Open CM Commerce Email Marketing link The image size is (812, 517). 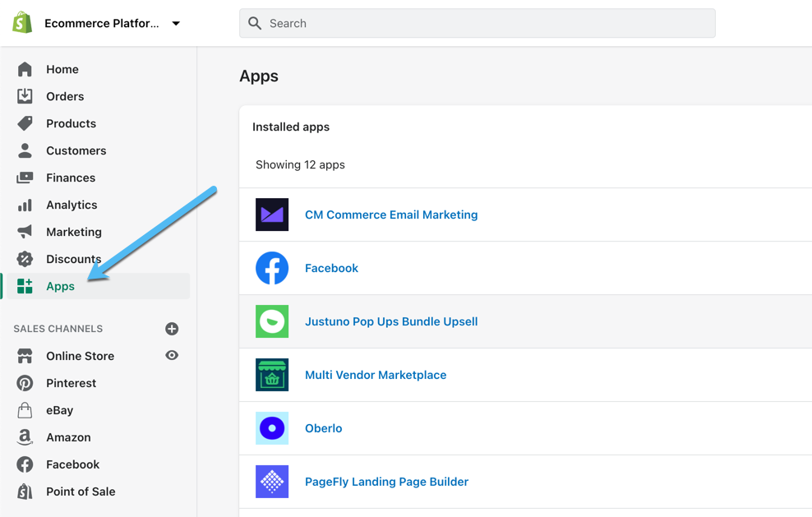click(391, 215)
